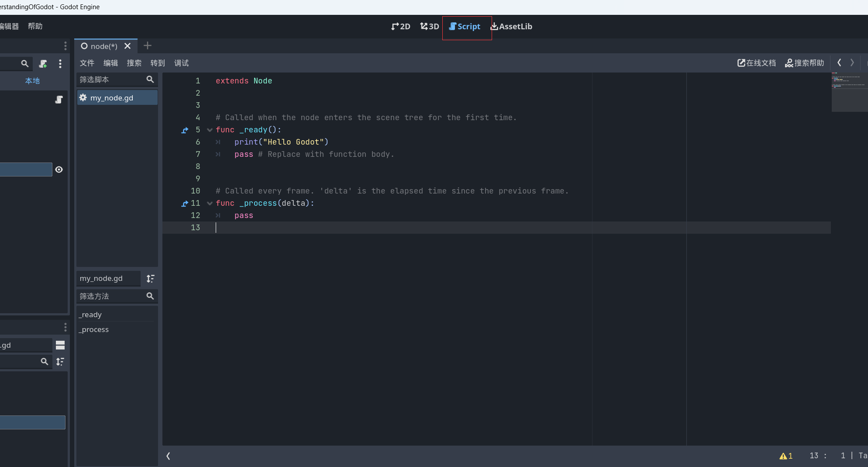
Task: Select my_node.gd in script list
Action: point(117,98)
